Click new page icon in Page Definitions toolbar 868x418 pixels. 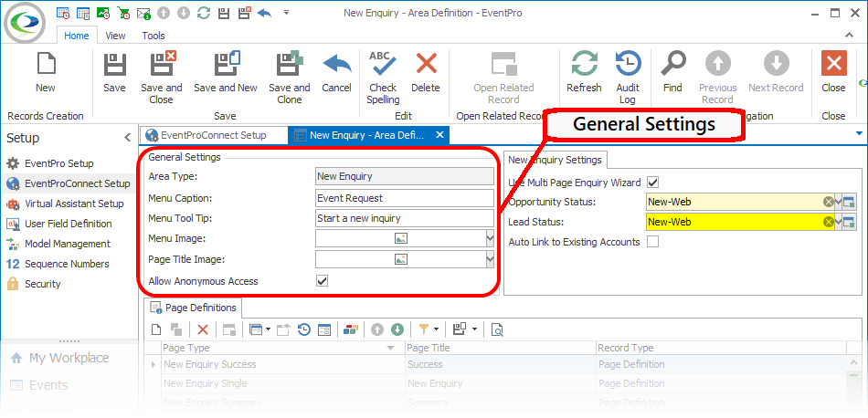coord(156,329)
